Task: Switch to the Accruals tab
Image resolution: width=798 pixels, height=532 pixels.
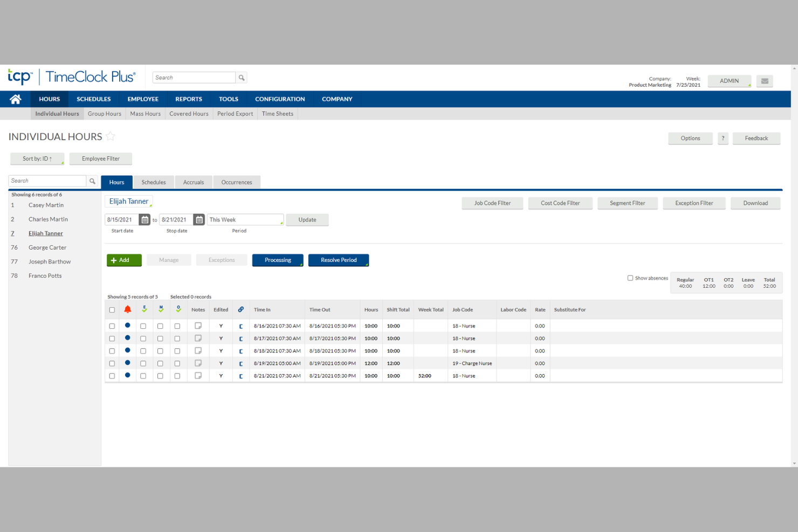Action: 193,182
